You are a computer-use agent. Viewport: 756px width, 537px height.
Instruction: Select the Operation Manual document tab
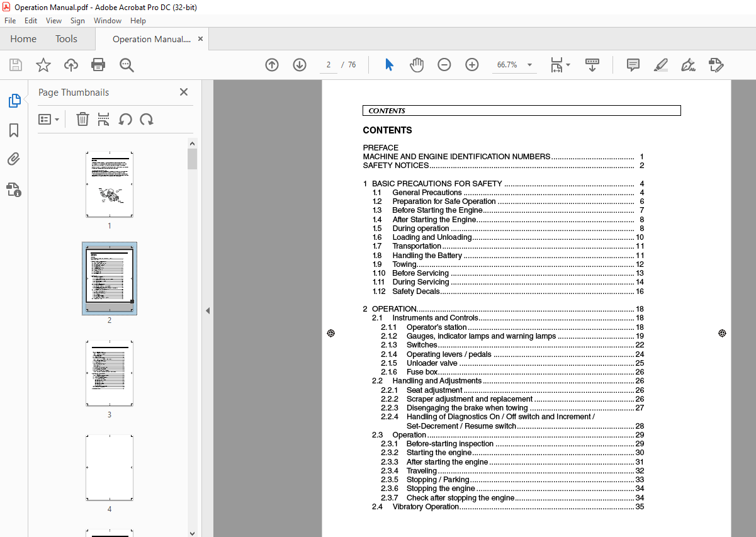(x=151, y=39)
